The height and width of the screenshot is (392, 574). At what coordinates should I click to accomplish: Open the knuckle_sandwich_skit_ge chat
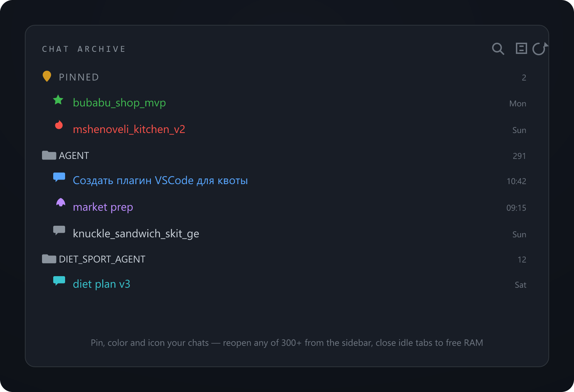[136, 234]
